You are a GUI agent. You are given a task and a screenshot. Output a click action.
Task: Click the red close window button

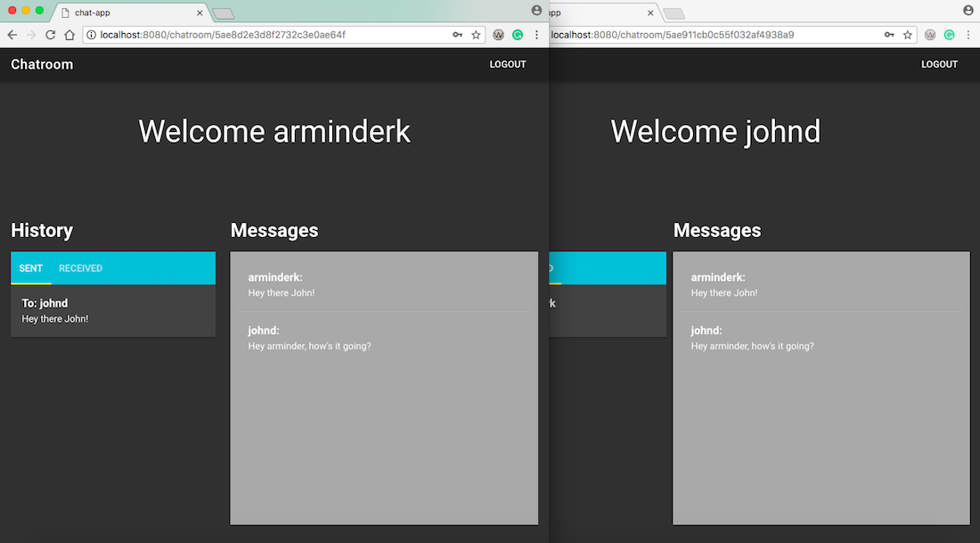pyautogui.click(x=12, y=10)
